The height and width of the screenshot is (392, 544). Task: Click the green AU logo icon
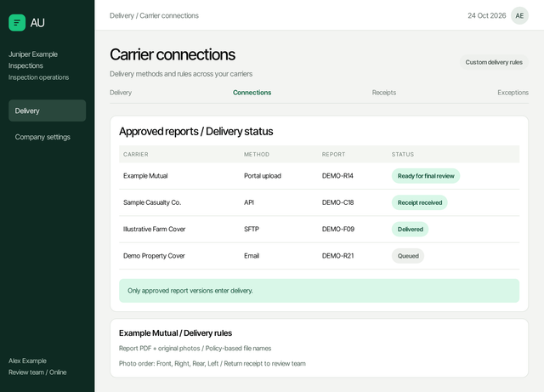coord(17,23)
